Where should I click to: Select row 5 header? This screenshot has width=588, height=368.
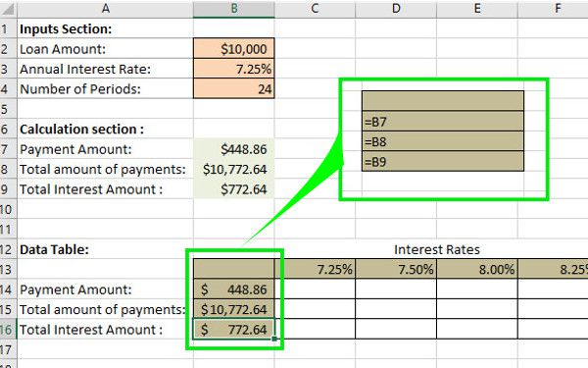[8, 109]
